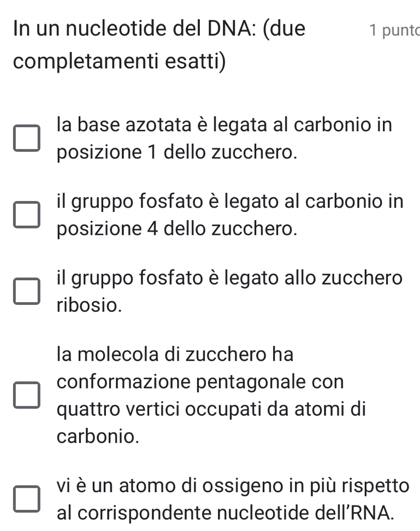This screenshot has height=531, width=420.
Task: Check the box for base azotata option
Action: coord(27,139)
